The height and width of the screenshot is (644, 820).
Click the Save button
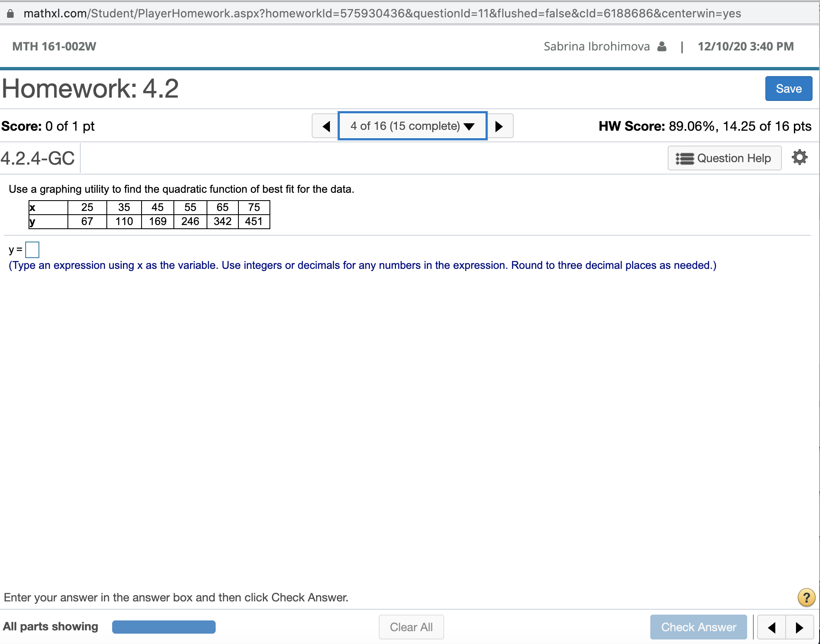point(788,89)
